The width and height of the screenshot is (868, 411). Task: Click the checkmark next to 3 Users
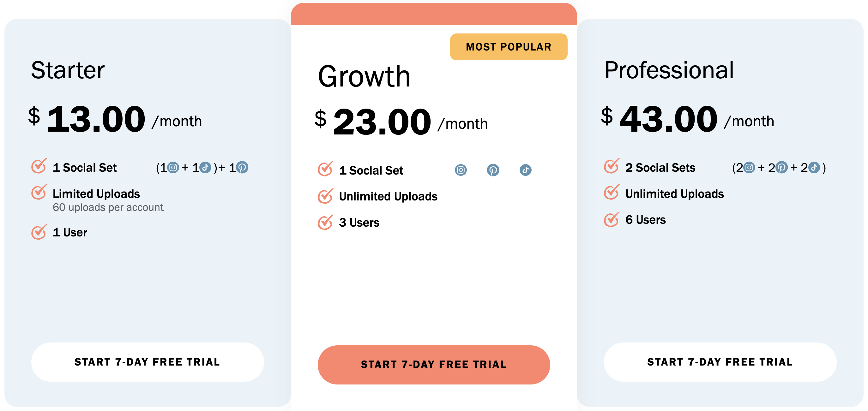pyautogui.click(x=325, y=222)
